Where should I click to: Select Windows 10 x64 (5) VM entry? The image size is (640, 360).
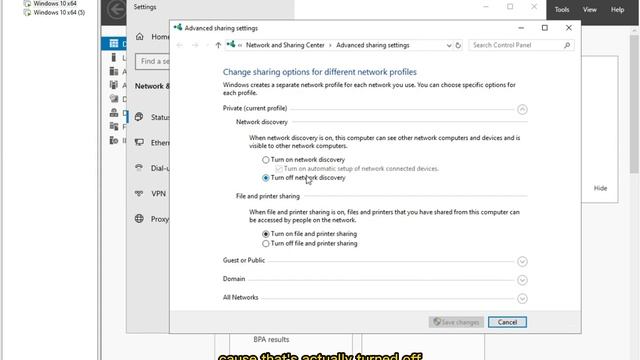54,13
